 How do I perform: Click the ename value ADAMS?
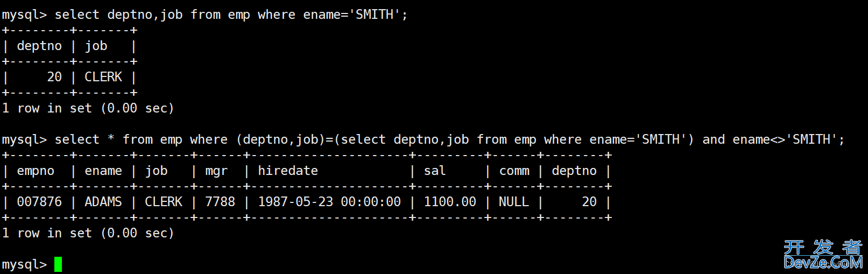(x=103, y=202)
